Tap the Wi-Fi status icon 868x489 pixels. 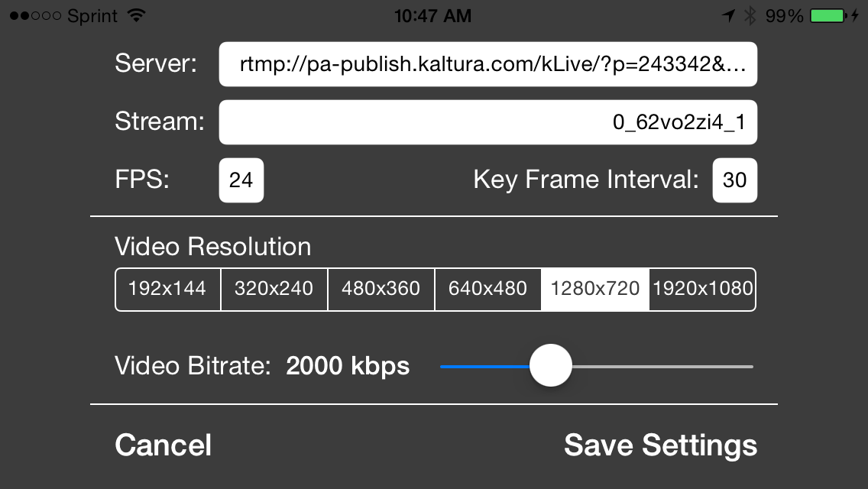136,15
